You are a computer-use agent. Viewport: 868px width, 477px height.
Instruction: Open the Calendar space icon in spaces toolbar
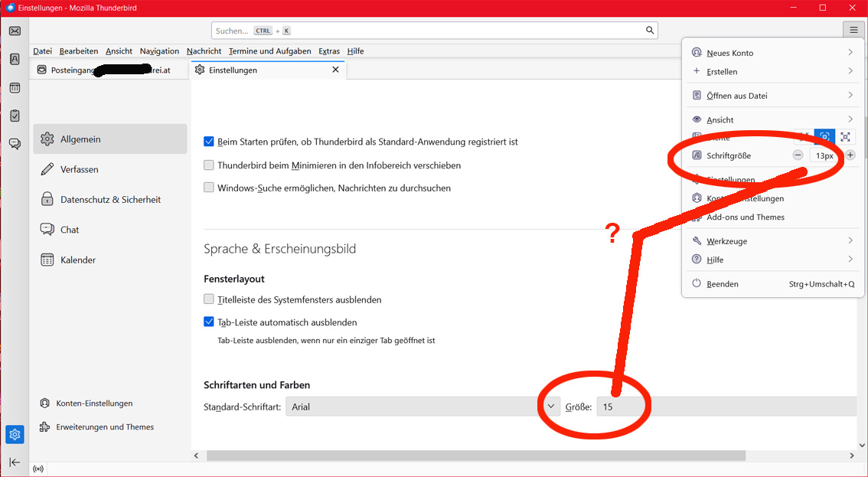point(15,87)
